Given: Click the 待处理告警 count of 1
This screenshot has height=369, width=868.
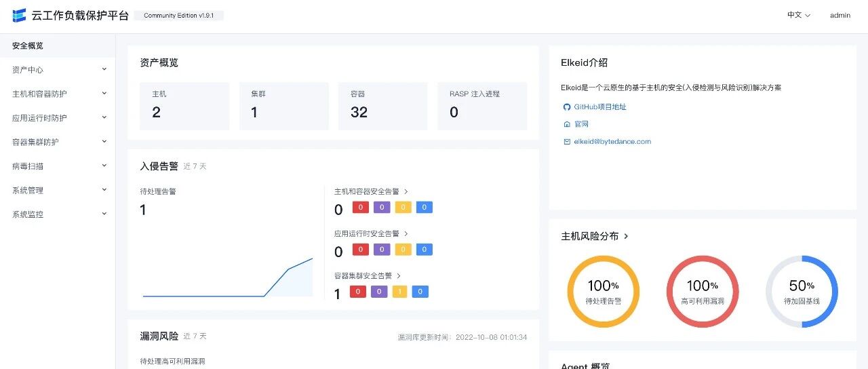Looking at the screenshot, I should (x=143, y=210).
